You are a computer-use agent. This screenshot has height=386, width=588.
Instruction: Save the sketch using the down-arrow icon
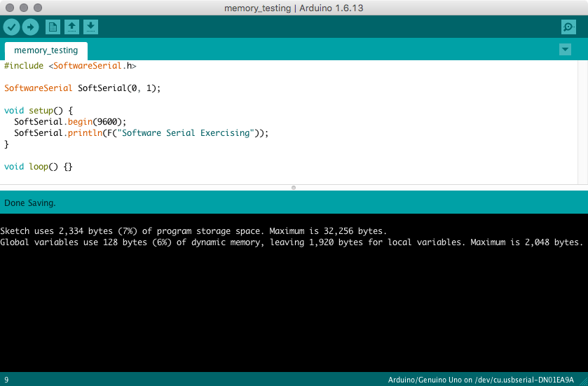click(x=90, y=27)
